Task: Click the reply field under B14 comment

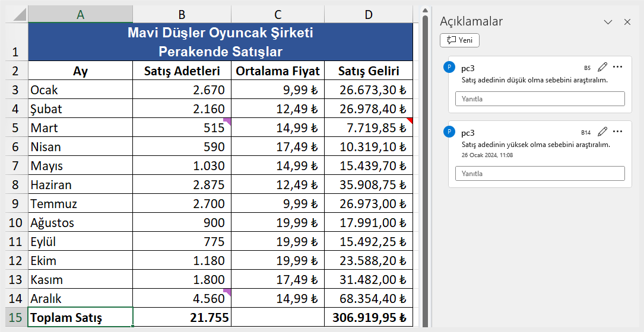Action: coord(540,174)
